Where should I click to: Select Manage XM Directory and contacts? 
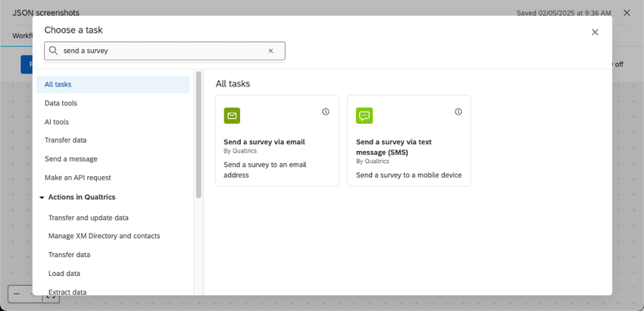104,236
